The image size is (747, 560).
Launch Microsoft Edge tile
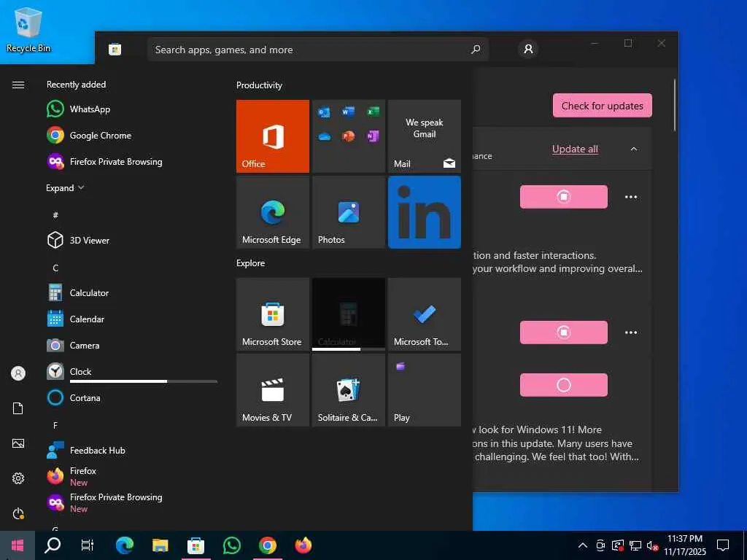point(273,212)
